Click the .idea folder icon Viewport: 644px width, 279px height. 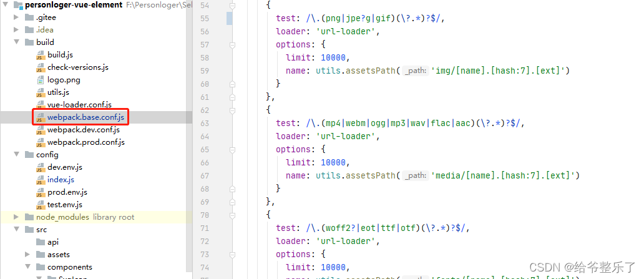29,29
